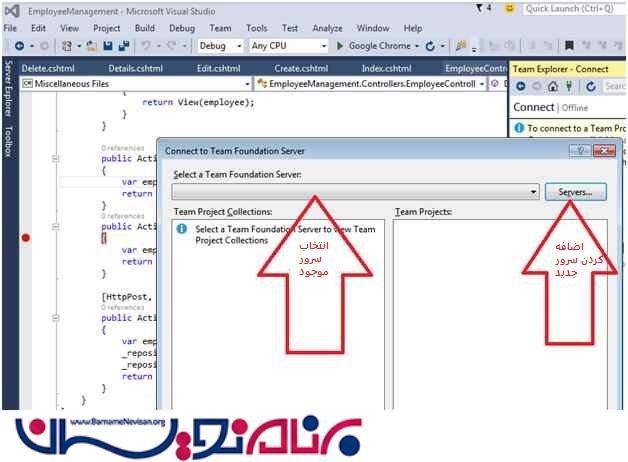Expand the Select a Team Foundation Server combo box
This screenshot has height=462, width=628.
(534, 191)
